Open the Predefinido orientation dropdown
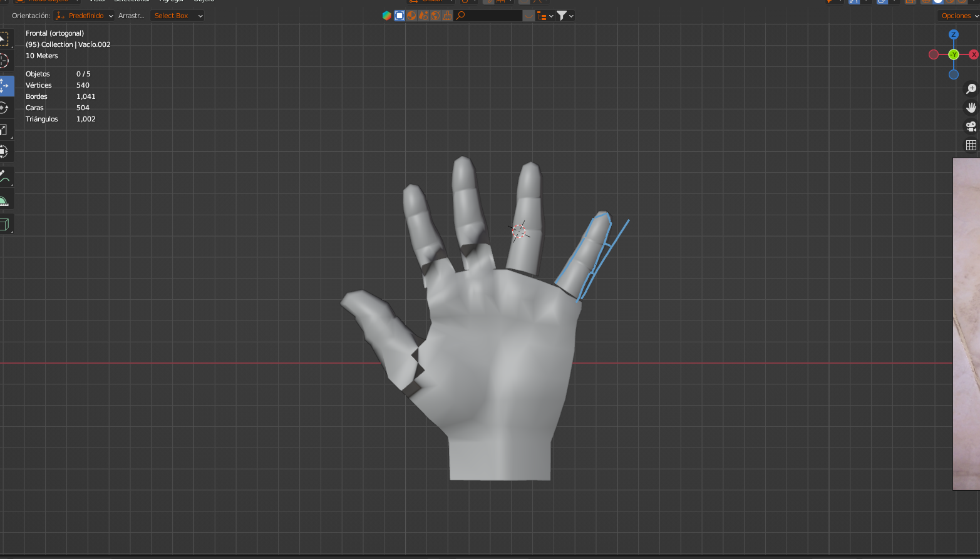The width and height of the screenshot is (980, 559). pyautogui.click(x=85, y=16)
